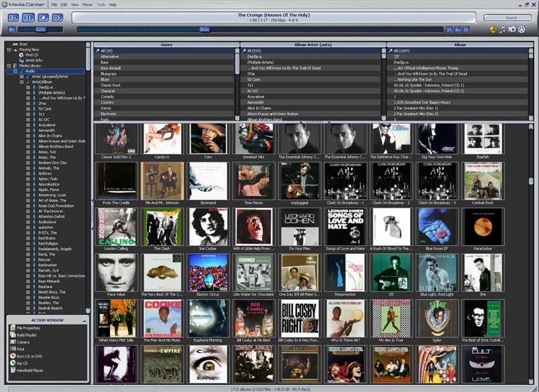This screenshot has width=539, height=392.
Task: Click the person icon beside 2Pac
Action: coord(34,104)
